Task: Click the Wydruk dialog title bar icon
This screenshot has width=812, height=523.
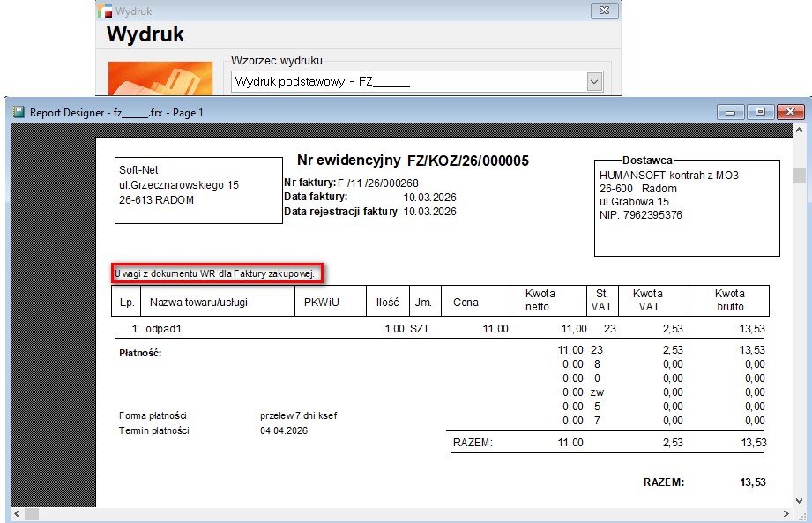Action: (105, 11)
